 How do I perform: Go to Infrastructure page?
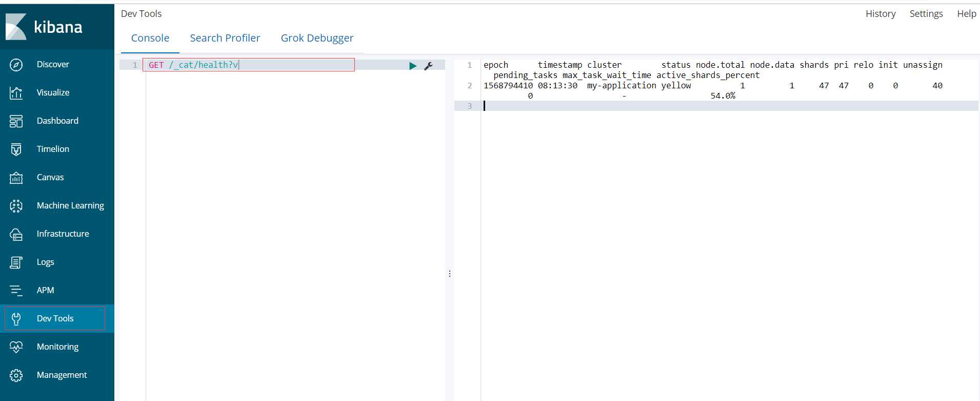coord(63,234)
